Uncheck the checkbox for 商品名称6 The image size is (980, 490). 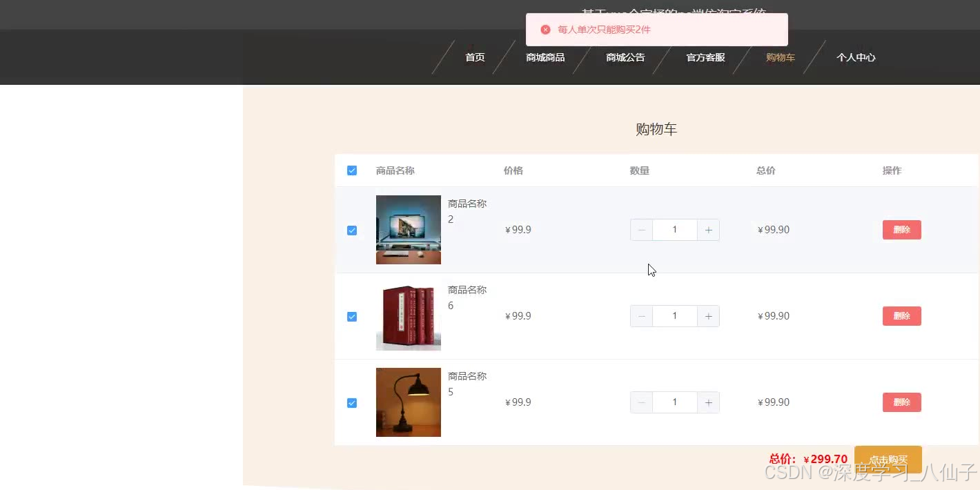coord(352,316)
